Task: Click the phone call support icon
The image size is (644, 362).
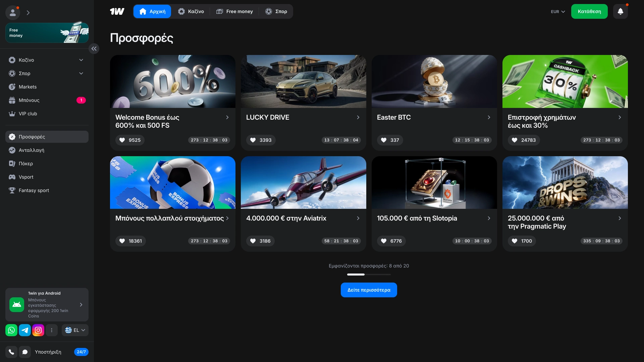Action: click(11, 352)
